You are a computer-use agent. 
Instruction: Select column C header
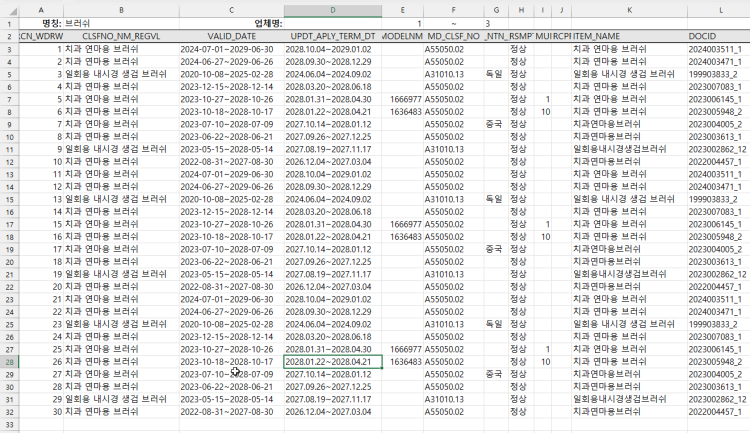[x=232, y=10]
